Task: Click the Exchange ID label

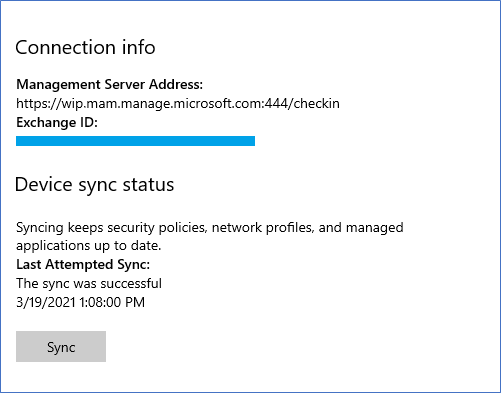Action: 57,122
